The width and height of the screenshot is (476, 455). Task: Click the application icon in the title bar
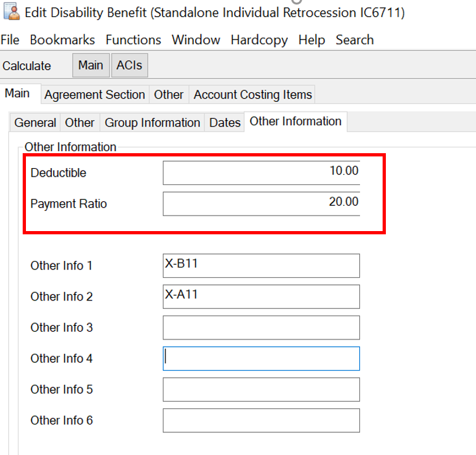point(11,12)
